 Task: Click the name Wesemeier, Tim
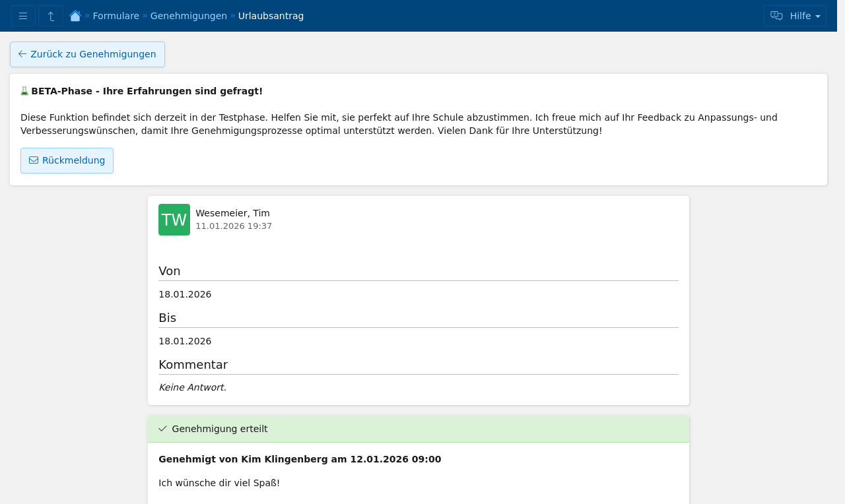coord(232,213)
